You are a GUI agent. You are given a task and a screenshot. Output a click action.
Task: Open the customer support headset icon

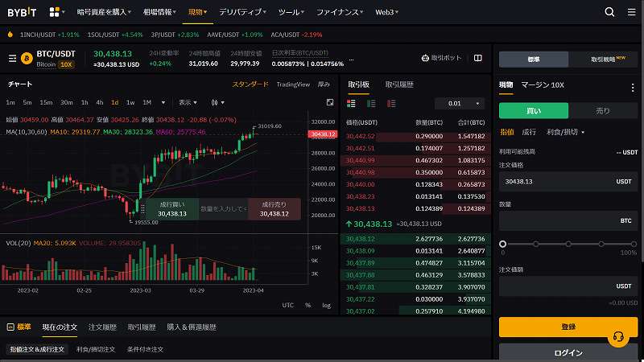pyautogui.click(x=618, y=336)
